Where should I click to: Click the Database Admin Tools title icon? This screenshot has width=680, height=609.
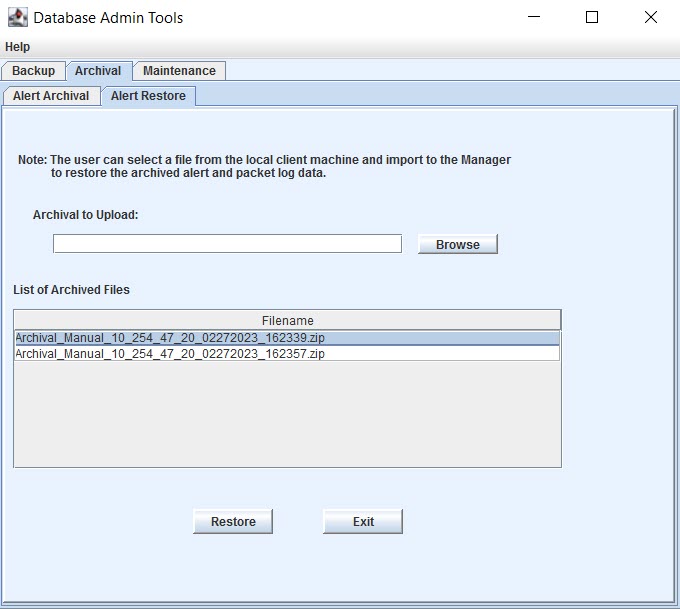tap(18, 17)
